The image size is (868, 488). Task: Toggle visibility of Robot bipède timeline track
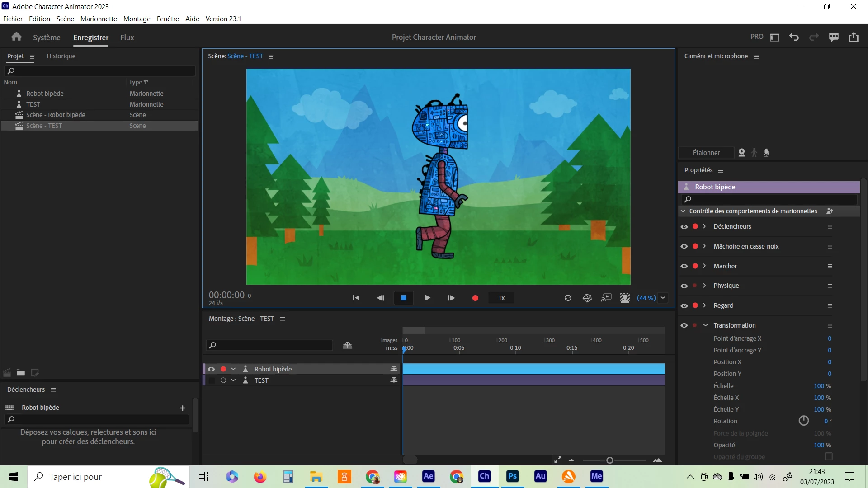pos(211,369)
